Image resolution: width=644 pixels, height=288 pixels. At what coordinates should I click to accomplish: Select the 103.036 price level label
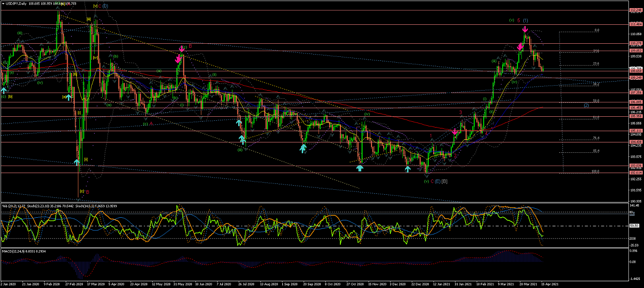(x=636, y=166)
